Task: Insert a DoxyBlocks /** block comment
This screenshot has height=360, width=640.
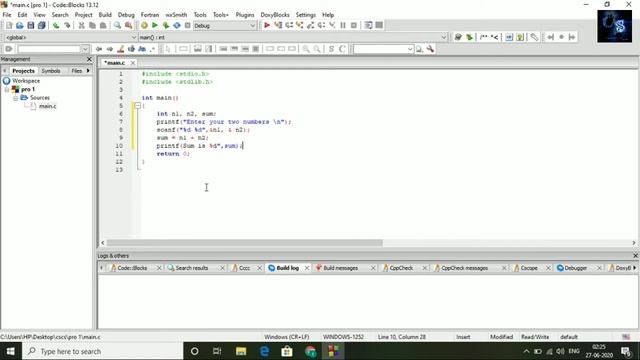Action: [484, 37]
